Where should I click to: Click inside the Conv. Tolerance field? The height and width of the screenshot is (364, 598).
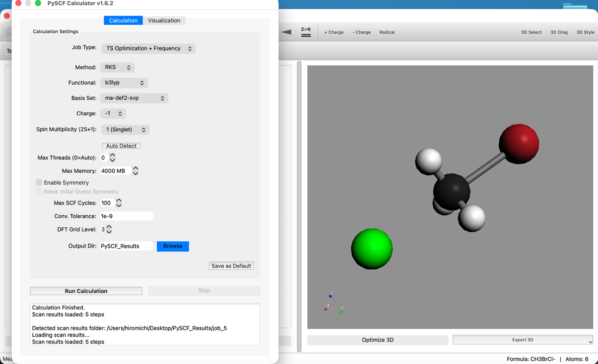point(126,216)
